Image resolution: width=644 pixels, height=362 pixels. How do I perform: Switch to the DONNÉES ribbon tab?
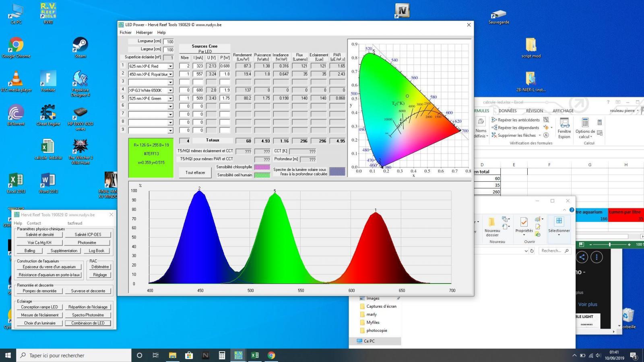(x=507, y=111)
